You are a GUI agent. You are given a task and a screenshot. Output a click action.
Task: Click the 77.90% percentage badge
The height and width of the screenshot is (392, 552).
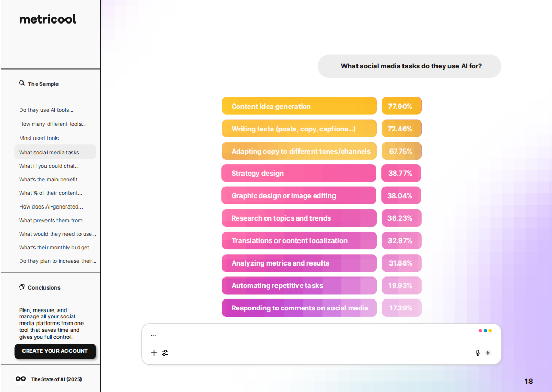(x=401, y=106)
